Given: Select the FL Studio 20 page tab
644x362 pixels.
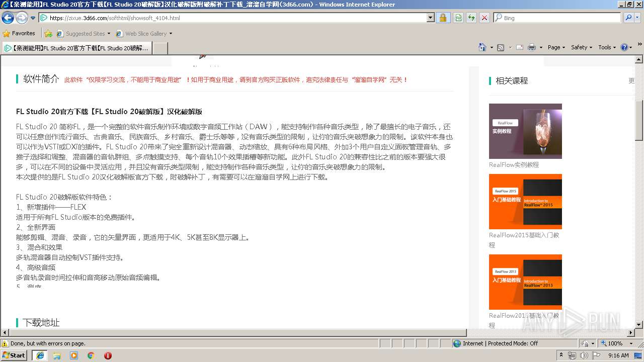Looking at the screenshot, I should click(76, 48).
